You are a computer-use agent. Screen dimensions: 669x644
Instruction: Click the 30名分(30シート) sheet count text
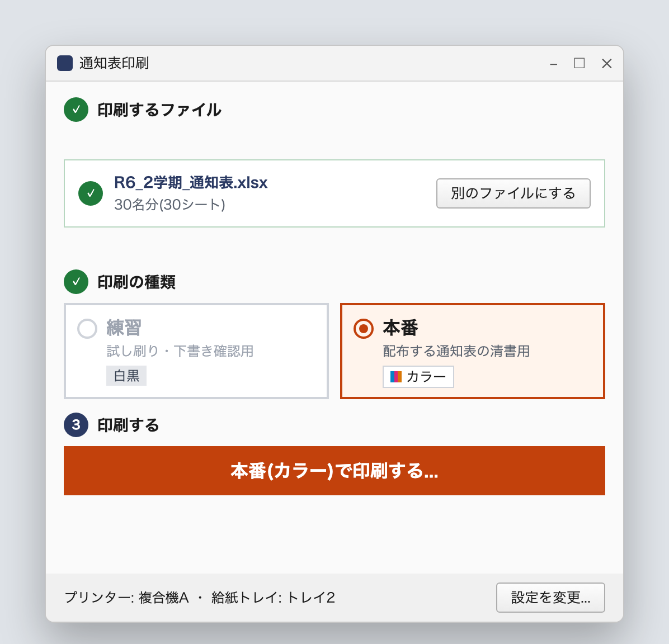[x=169, y=205]
